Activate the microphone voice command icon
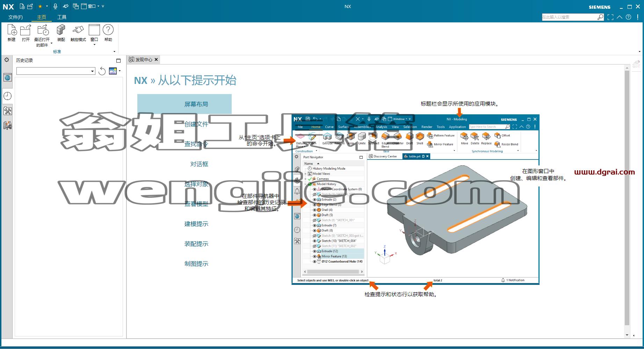 [x=55, y=6]
